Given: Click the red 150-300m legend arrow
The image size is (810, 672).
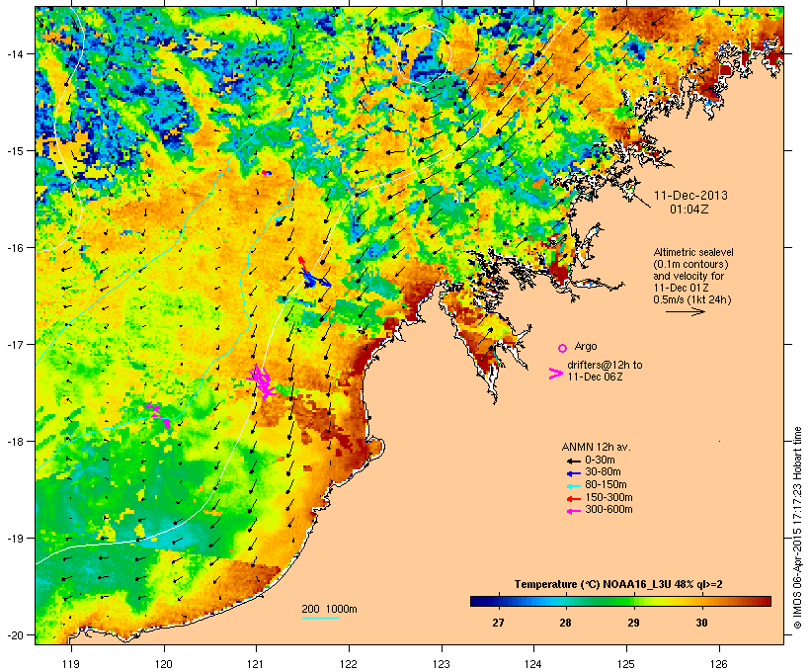Looking at the screenshot, I should (x=574, y=499).
